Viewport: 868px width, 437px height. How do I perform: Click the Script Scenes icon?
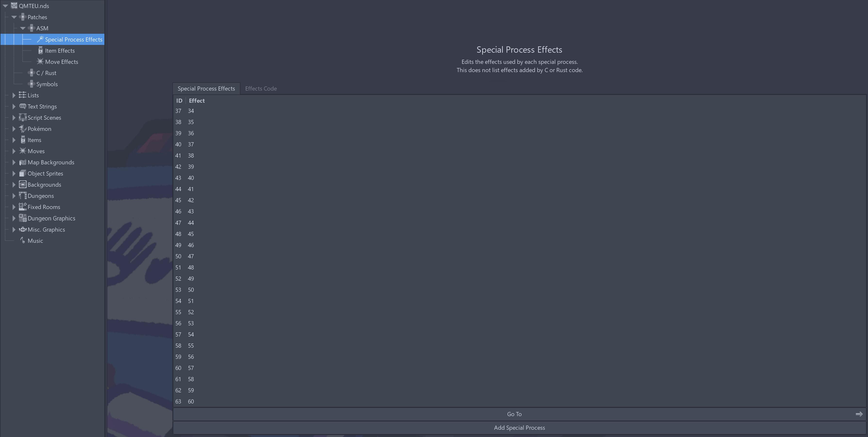pos(23,118)
